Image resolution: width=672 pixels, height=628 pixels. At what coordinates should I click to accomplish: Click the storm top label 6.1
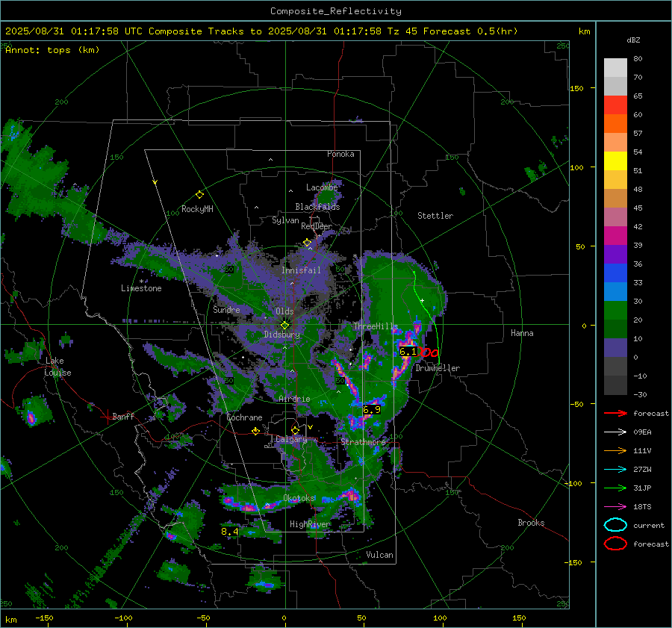point(408,352)
